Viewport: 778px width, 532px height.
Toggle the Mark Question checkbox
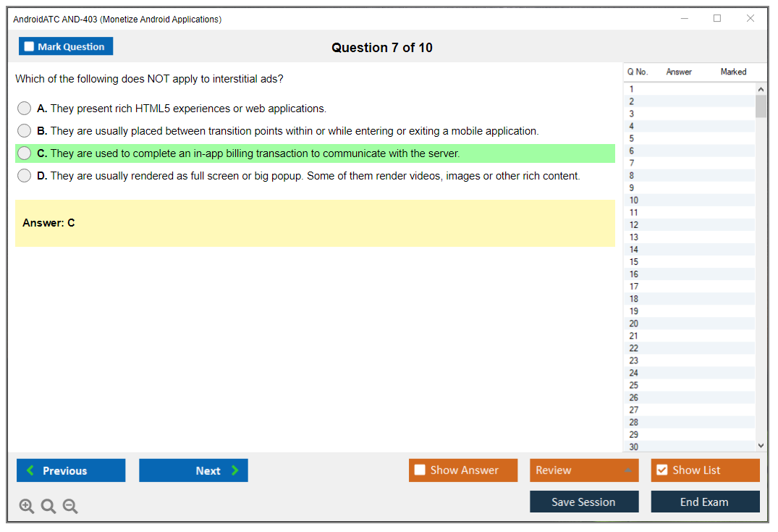[x=30, y=47]
